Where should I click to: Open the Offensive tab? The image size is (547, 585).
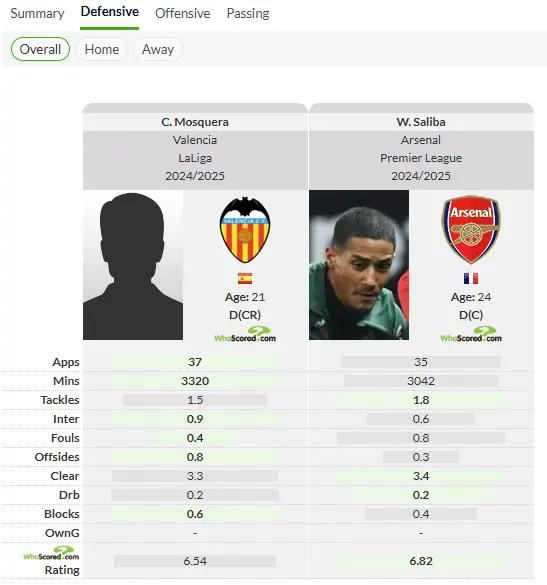tap(182, 13)
